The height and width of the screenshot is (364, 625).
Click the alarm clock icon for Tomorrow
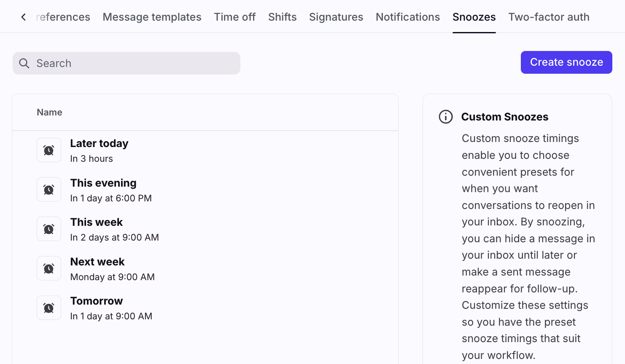point(49,308)
